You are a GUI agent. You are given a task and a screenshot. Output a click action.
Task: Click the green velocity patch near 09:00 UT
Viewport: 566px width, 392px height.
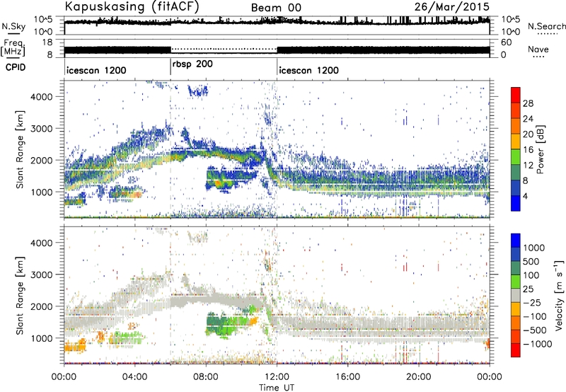pyautogui.click(x=229, y=324)
